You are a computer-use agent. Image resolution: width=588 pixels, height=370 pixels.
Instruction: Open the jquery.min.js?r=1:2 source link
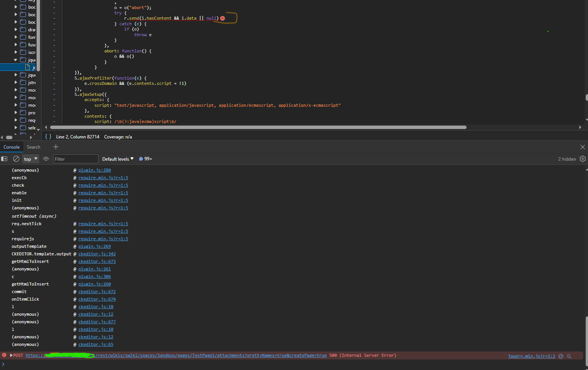coord(531,356)
